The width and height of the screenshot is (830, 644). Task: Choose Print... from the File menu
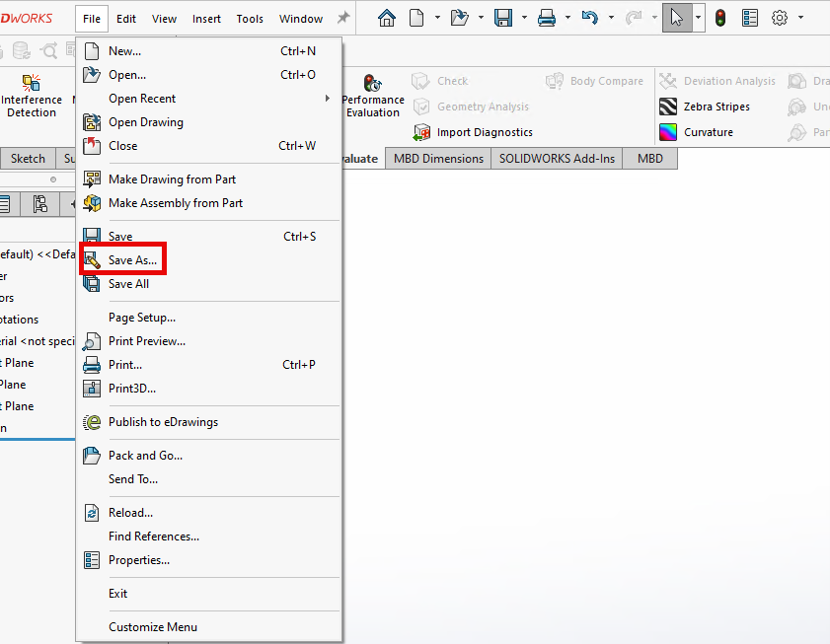coord(209,365)
